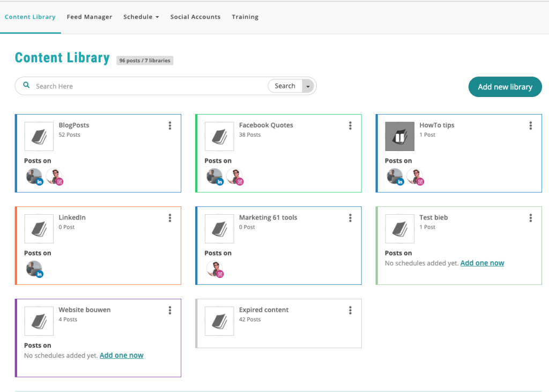
Task: Click the LinkedIn account avatar in BlogPosts
Action: (35, 176)
